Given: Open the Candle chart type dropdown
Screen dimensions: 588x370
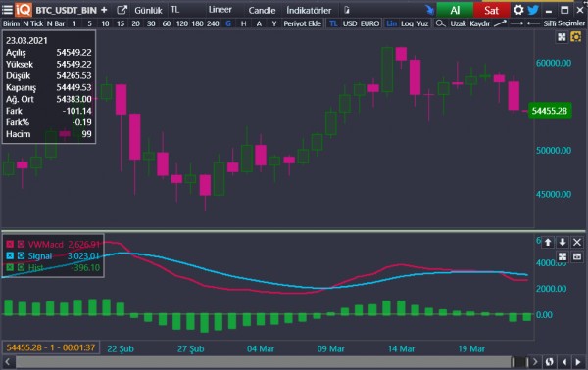Looking at the screenshot, I should pos(262,10).
